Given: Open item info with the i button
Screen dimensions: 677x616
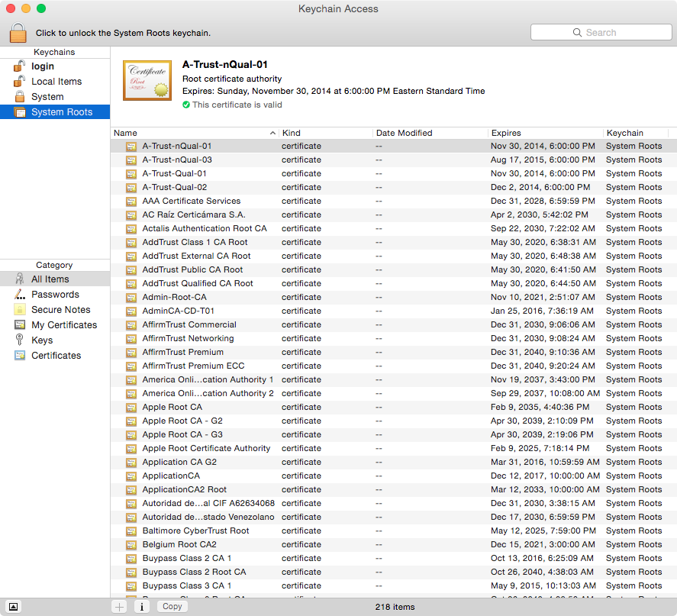Looking at the screenshot, I should pos(142,607).
